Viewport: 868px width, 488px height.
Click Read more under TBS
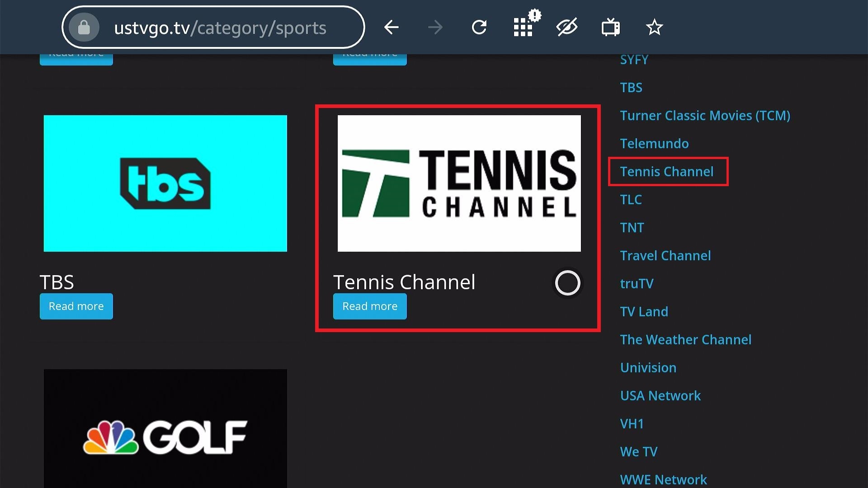[x=76, y=306]
